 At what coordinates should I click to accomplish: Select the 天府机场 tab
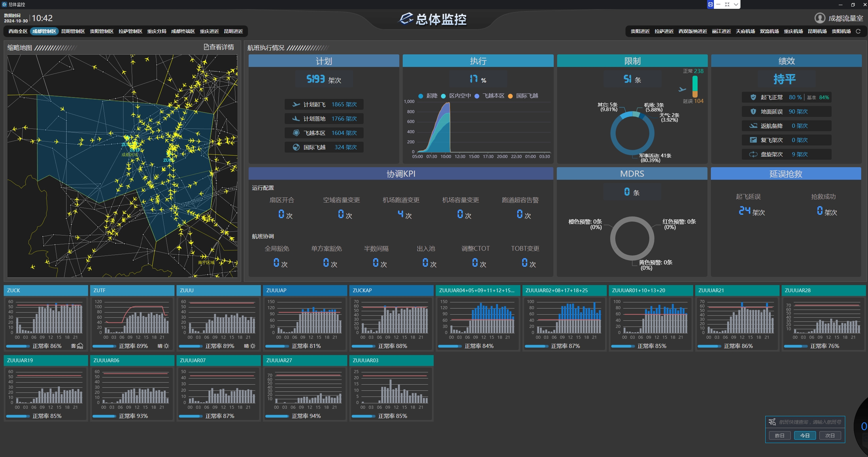click(745, 31)
